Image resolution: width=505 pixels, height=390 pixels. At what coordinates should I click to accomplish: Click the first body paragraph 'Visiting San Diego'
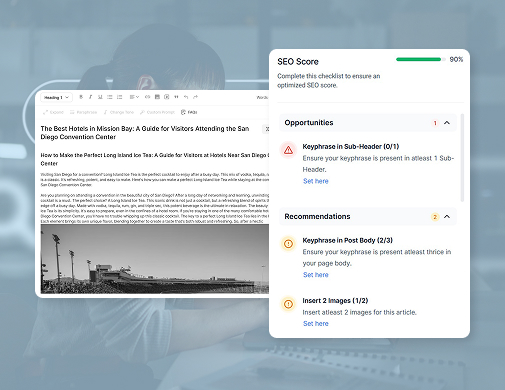click(x=155, y=179)
